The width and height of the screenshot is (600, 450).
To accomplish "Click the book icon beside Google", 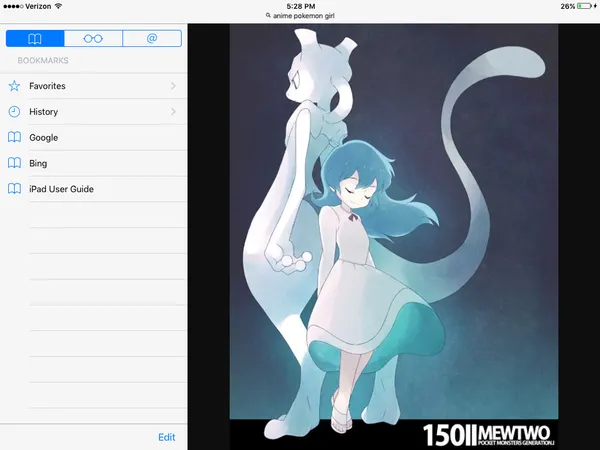I will click(14, 137).
